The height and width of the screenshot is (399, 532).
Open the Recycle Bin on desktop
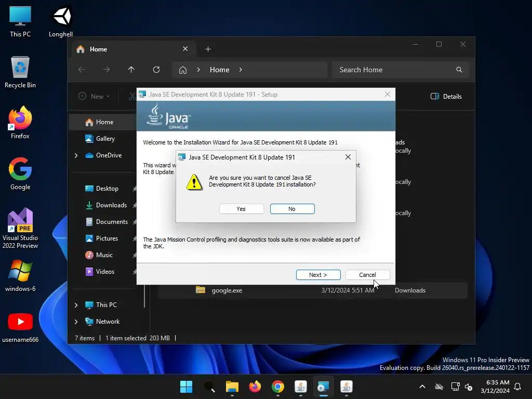(x=20, y=72)
